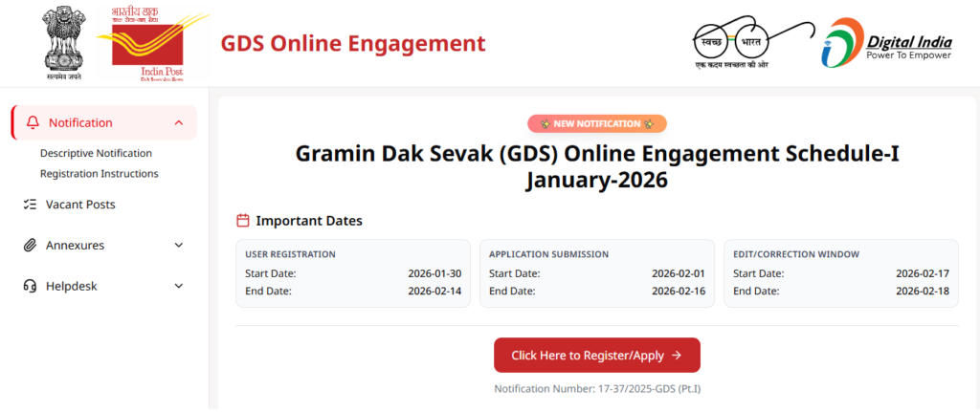Screen dimensions: 980x412
Task: Click Edit/Correction start date 2026-02-17
Action: coord(923,273)
